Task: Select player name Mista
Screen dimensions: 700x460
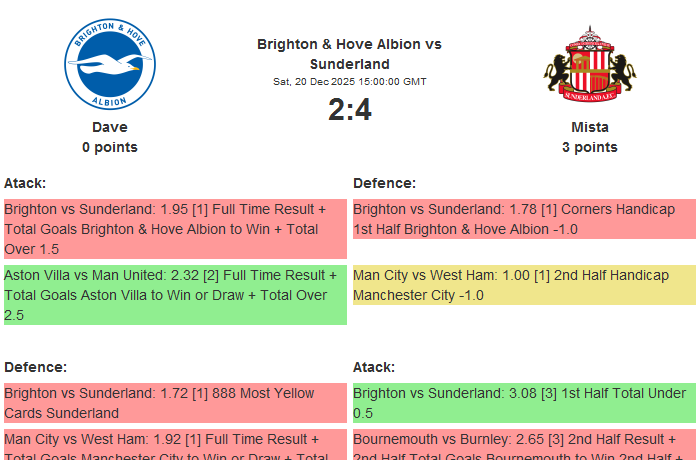Action: 590,127
